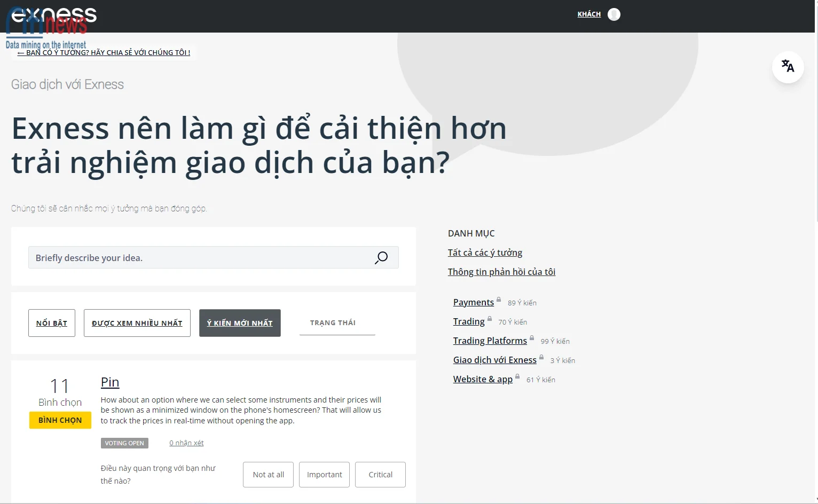Open the Trading category
The image size is (818, 504).
(x=469, y=321)
